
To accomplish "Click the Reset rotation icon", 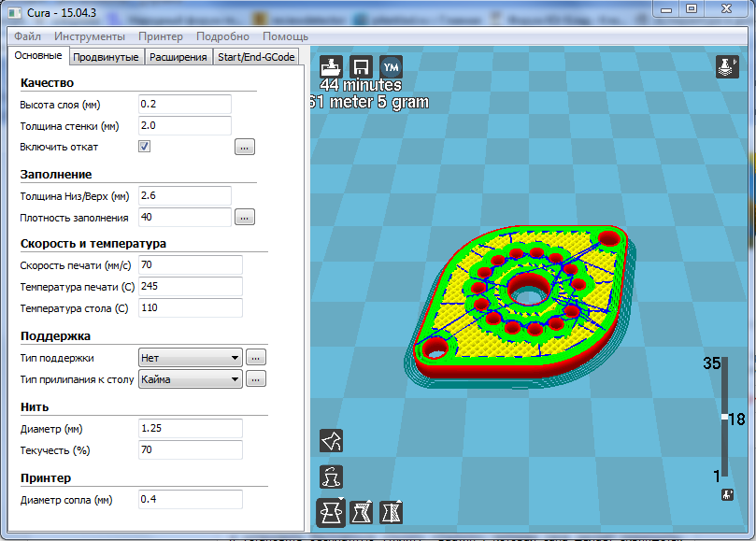I will click(x=331, y=477).
